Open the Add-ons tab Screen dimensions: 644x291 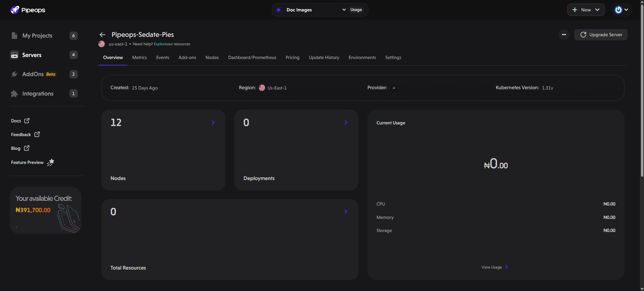187,58
